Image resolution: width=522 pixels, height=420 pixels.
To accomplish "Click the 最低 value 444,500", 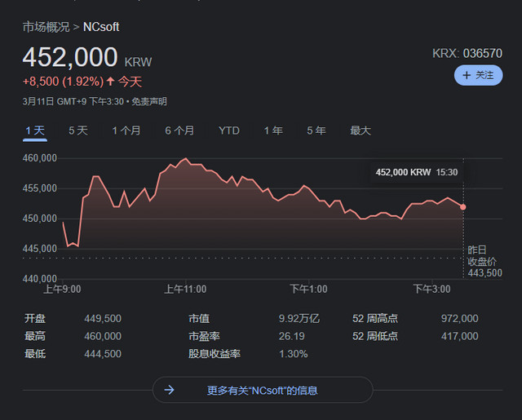I will pos(103,354).
